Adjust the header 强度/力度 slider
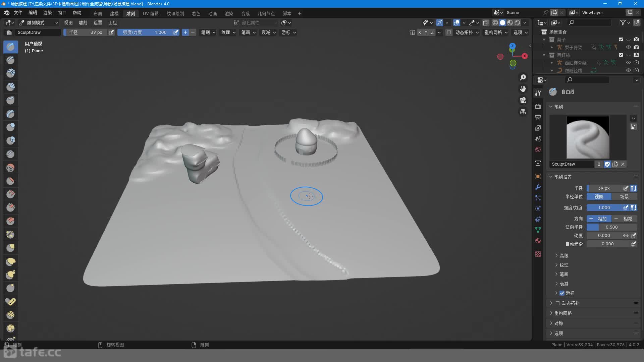 [145, 33]
